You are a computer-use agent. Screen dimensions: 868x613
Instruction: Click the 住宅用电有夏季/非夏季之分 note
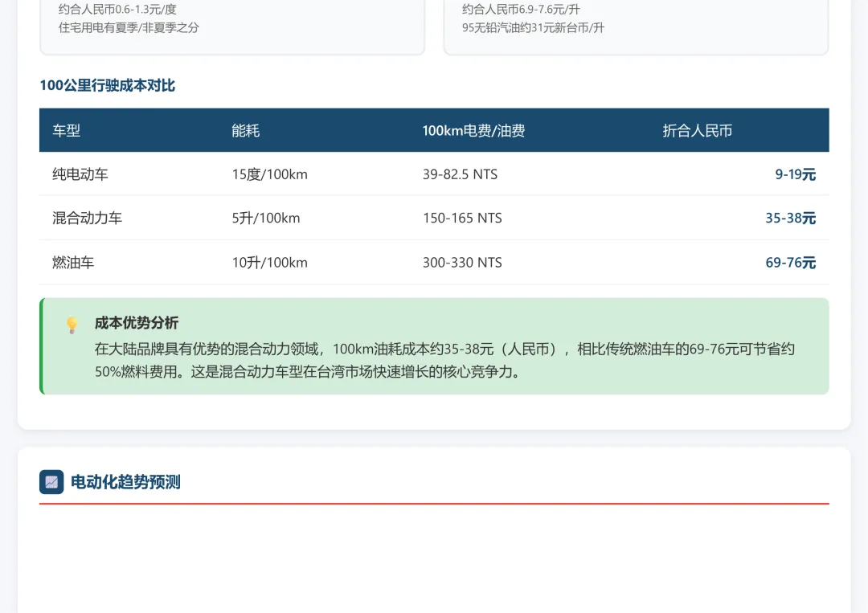[129, 27]
